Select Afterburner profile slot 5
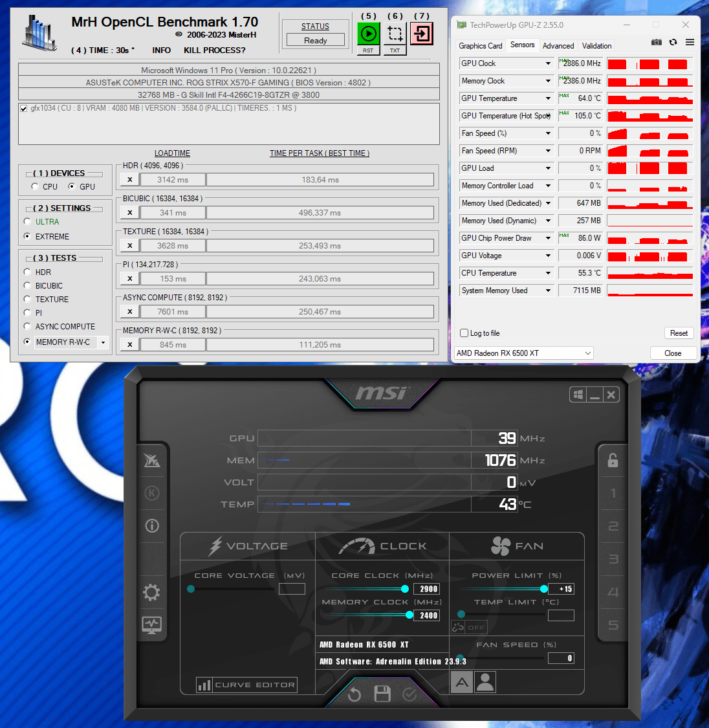This screenshot has height=728, width=709. pyautogui.click(x=613, y=625)
